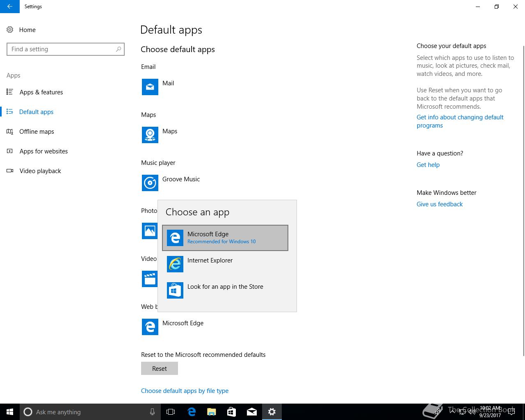
Task: Open Choose default apps by file type
Action: [x=185, y=391]
